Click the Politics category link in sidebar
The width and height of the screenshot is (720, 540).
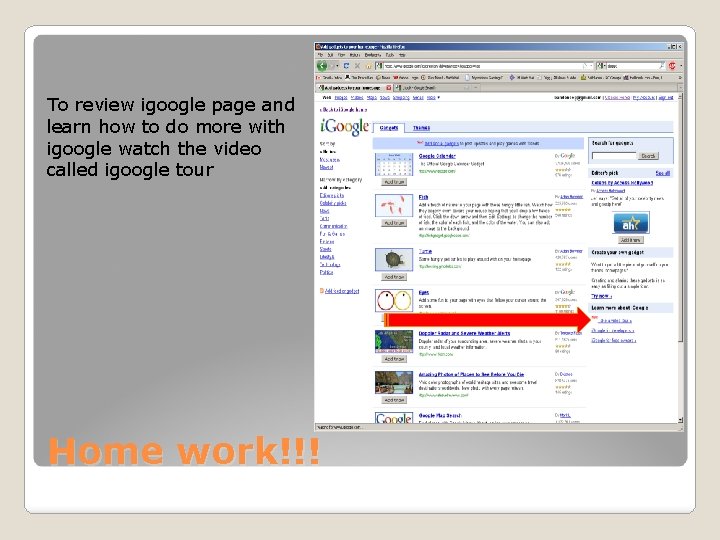coord(326,272)
